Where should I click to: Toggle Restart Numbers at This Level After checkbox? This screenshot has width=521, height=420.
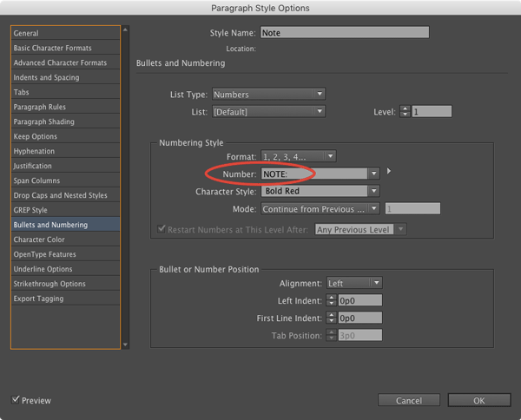click(163, 230)
